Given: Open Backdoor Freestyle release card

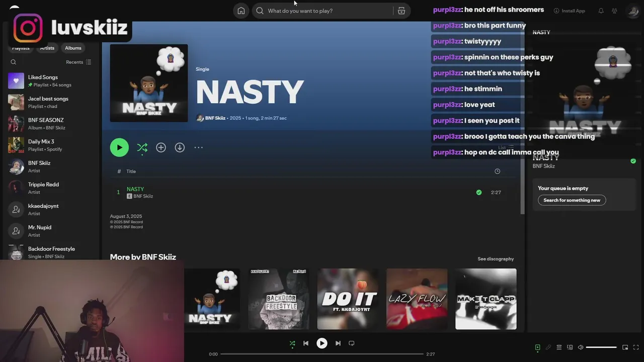Looking at the screenshot, I should tap(279, 299).
